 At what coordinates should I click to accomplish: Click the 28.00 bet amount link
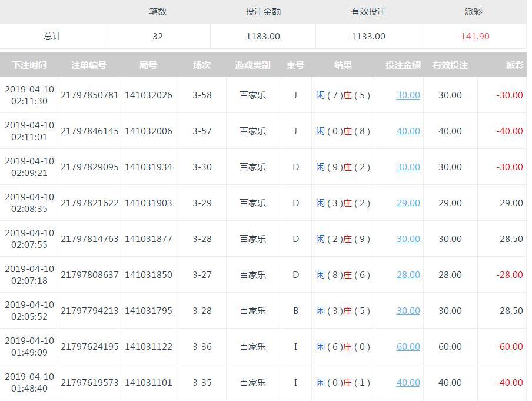[x=408, y=274]
